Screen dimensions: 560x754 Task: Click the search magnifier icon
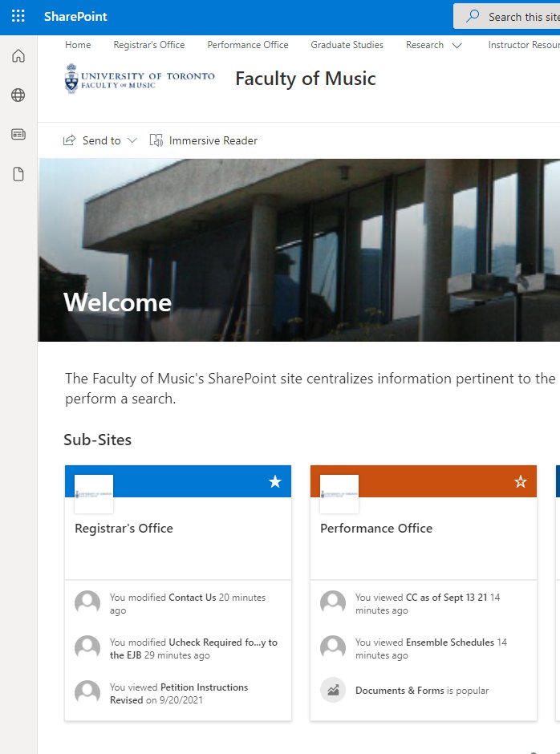tap(473, 16)
